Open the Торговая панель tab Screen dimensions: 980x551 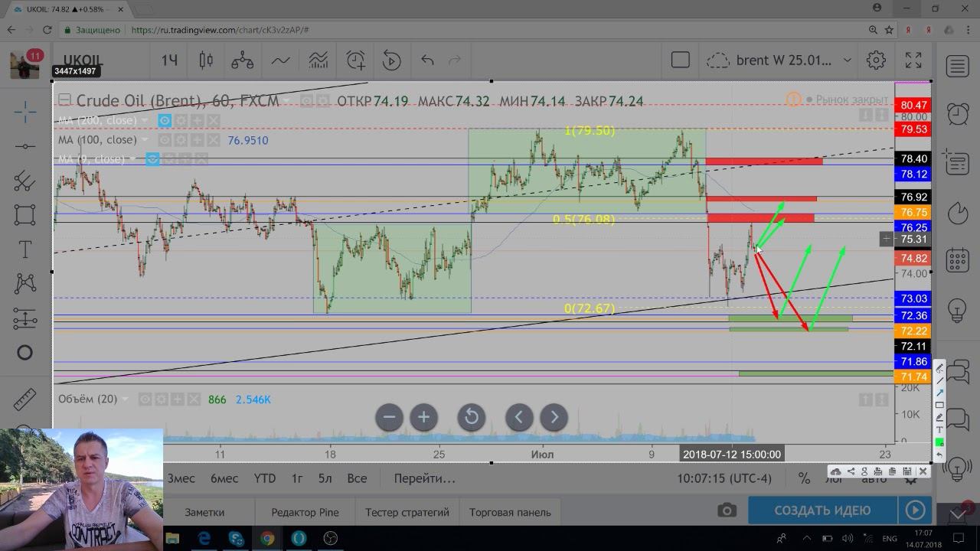tap(510, 512)
